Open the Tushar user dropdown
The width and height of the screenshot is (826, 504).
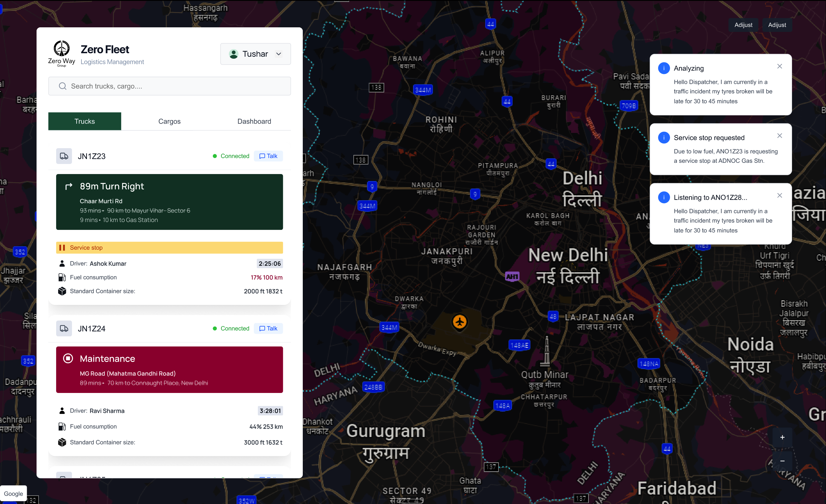[256, 54]
